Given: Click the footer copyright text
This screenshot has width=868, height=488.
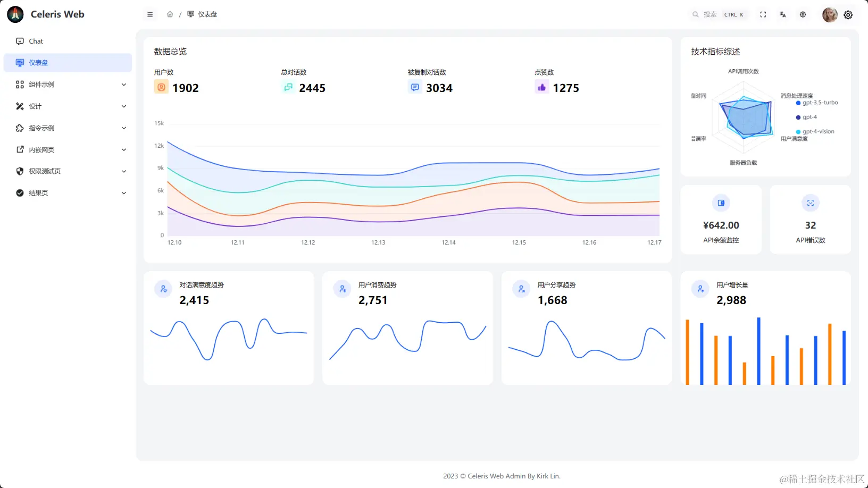Looking at the screenshot, I should [x=502, y=476].
